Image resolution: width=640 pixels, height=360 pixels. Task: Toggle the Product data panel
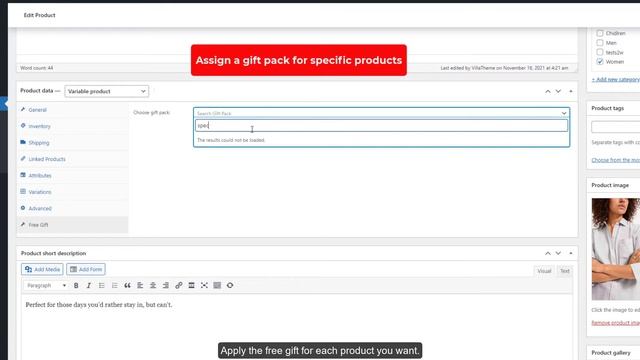(571, 91)
